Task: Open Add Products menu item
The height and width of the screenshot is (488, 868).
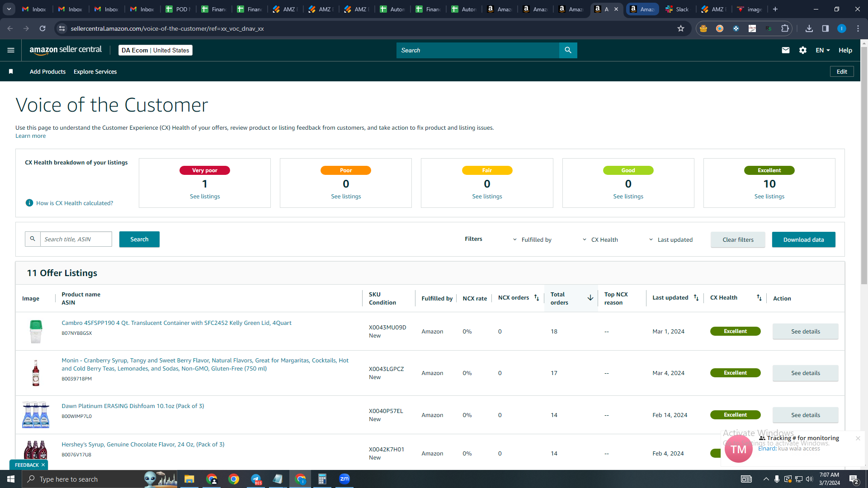Action: pos(47,71)
